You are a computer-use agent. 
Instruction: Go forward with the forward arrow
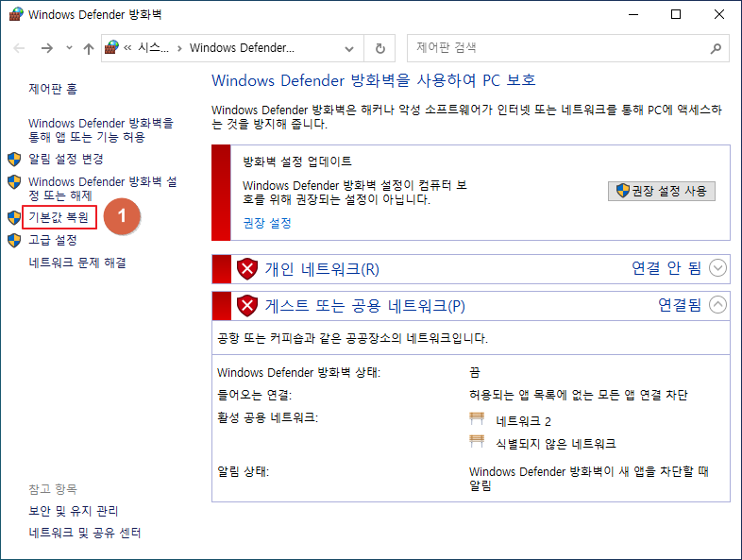pos(47,48)
